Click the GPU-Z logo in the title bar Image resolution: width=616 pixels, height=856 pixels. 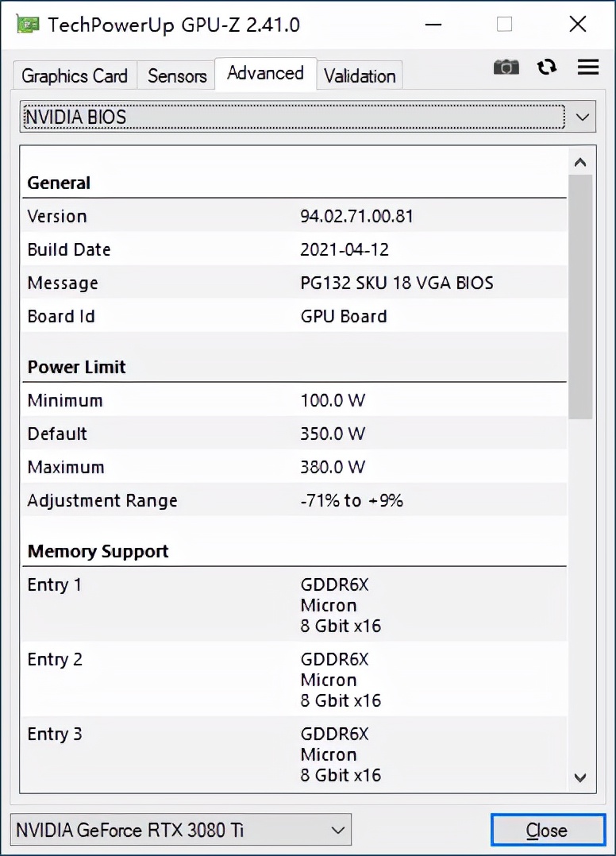click(27, 24)
